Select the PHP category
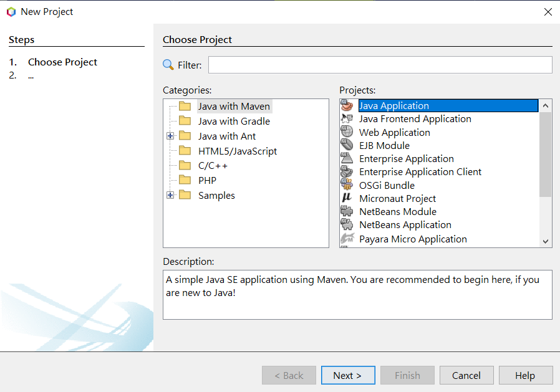The image size is (560, 392). (x=207, y=180)
